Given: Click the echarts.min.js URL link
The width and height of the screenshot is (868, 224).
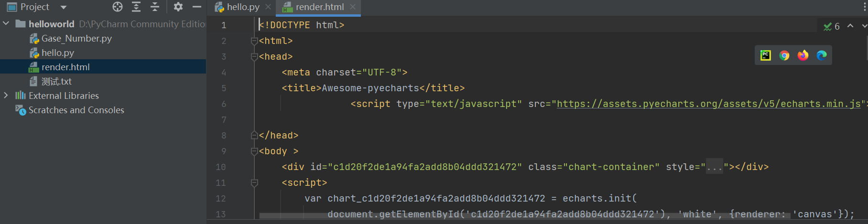Looking at the screenshot, I should [708, 104].
